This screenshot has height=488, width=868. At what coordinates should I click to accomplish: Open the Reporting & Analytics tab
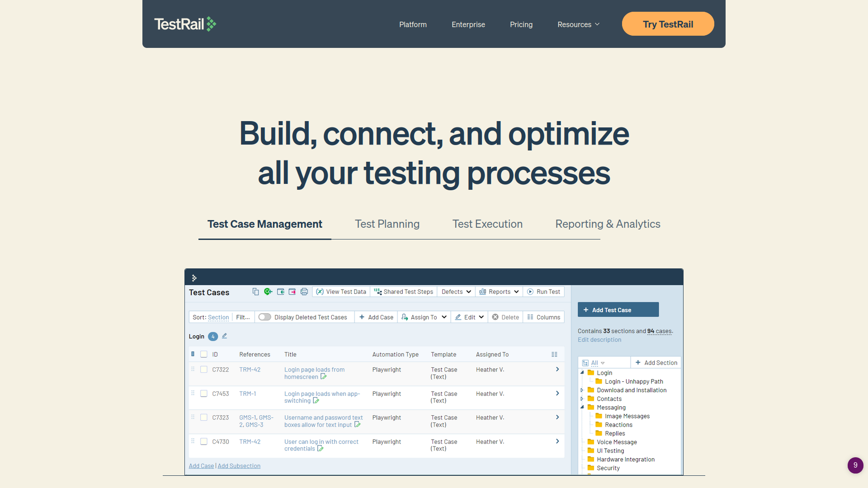point(608,224)
